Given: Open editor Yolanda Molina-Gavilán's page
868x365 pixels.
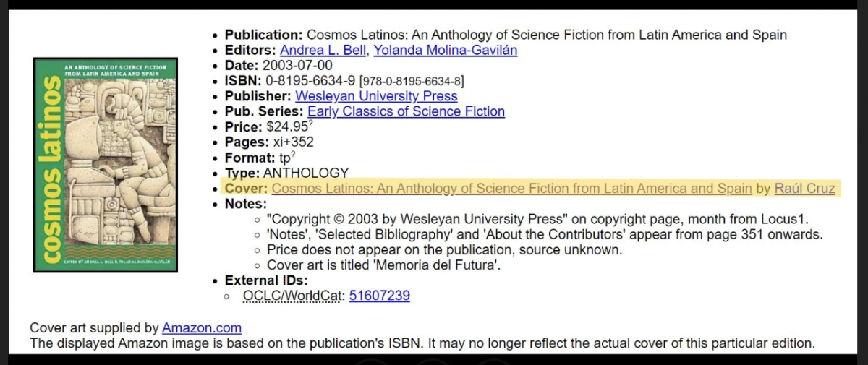Looking at the screenshot, I should tap(446, 50).
